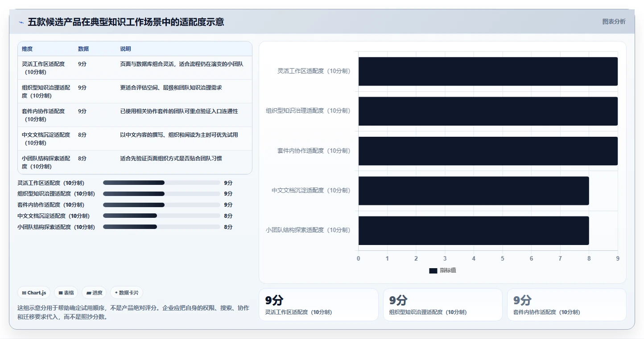Image resolution: width=644 pixels, height=339 pixels.
Task: Click table cell 灵活工作区适配度（10分制）
Action: (x=46, y=68)
